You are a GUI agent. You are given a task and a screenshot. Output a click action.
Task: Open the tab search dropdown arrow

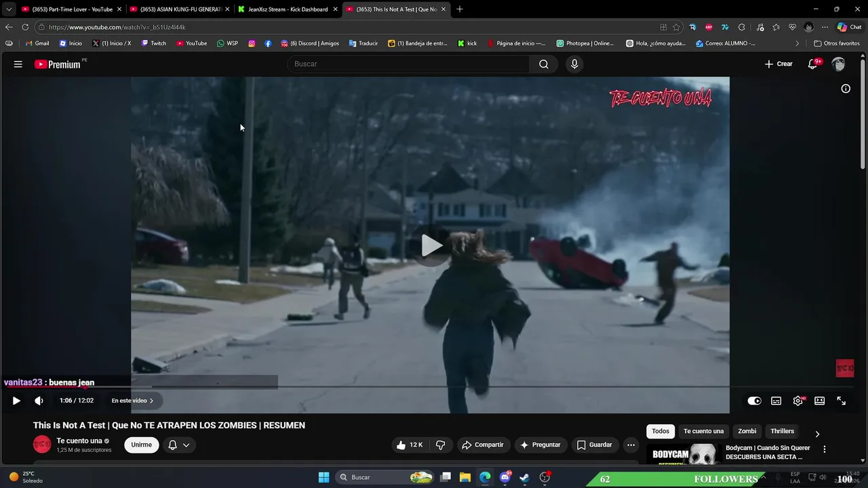point(8,9)
